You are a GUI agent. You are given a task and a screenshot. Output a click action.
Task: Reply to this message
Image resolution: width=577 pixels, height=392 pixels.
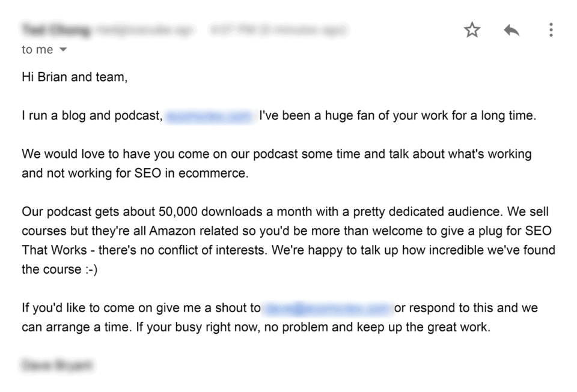tap(511, 29)
